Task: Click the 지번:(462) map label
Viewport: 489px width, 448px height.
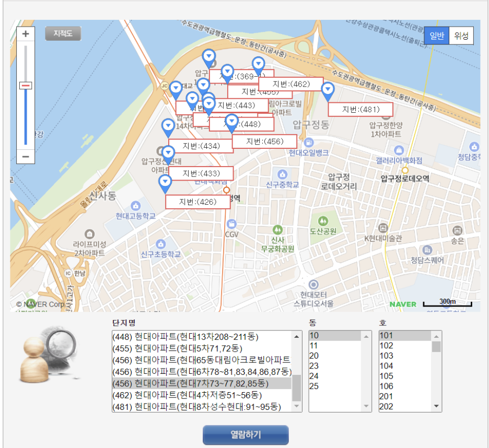Action: tap(291, 84)
